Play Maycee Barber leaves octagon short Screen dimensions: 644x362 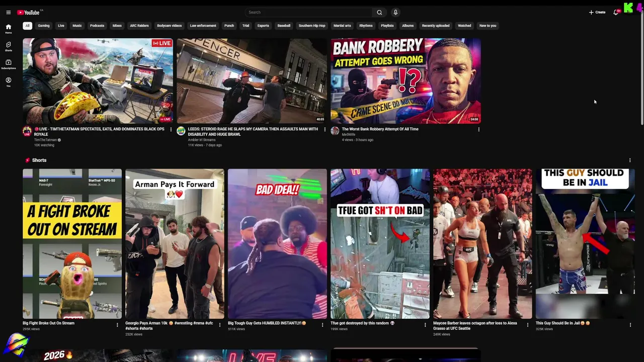[x=482, y=244]
